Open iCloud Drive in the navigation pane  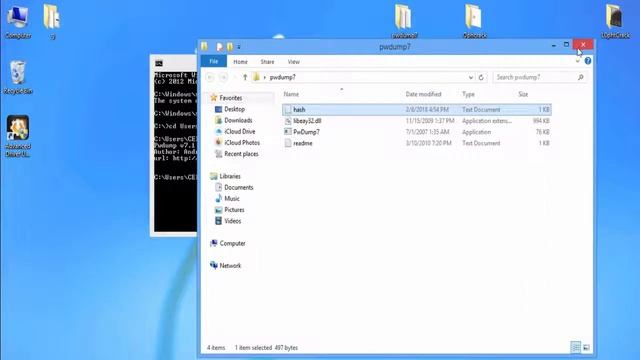tap(240, 131)
